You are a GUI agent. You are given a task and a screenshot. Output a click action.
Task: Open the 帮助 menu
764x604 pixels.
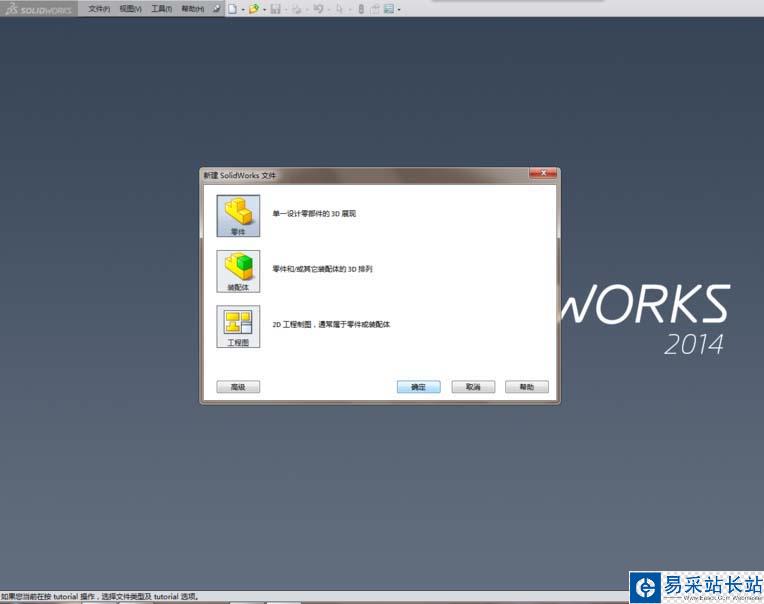click(x=192, y=9)
